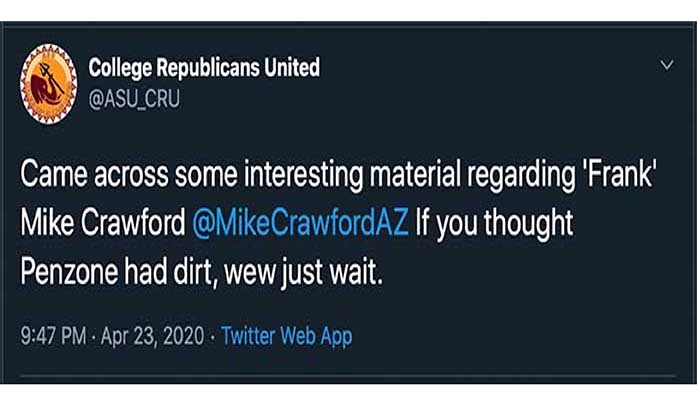Click the phrase "If you thought"
The height and width of the screenshot is (400, 697).
point(495,221)
